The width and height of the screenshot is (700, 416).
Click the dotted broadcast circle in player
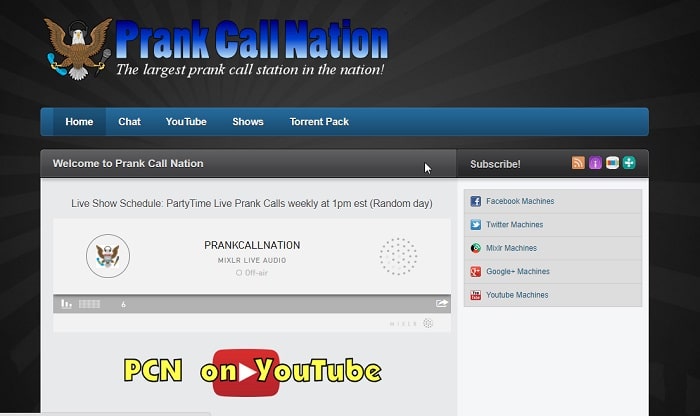pyautogui.click(x=398, y=256)
